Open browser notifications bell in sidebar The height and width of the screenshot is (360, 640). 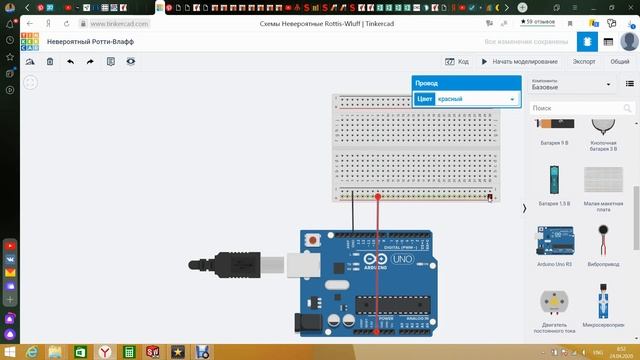[10, 24]
